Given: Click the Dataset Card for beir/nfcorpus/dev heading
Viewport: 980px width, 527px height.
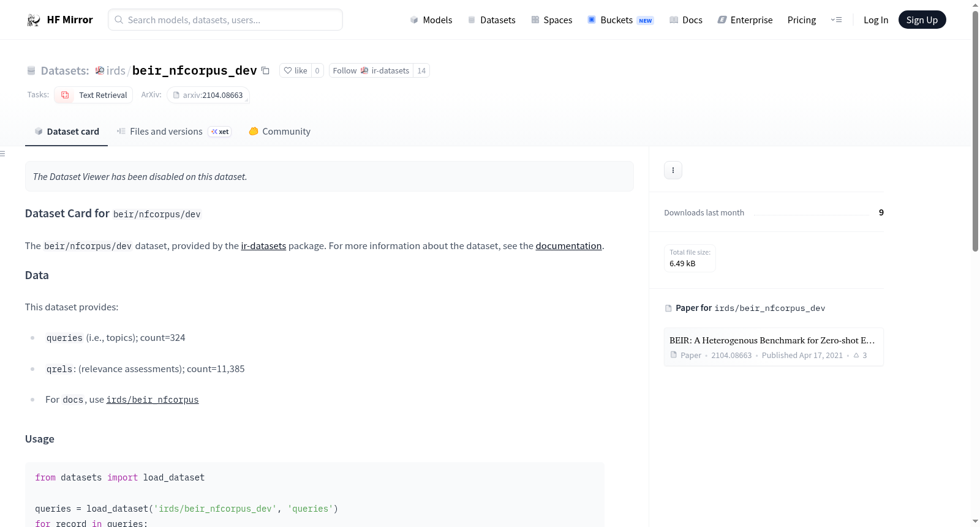Looking at the screenshot, I should pos(113,214).
